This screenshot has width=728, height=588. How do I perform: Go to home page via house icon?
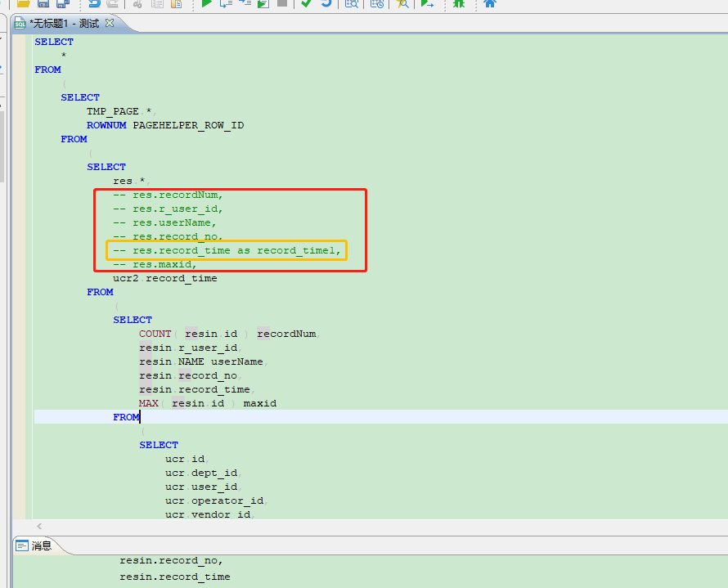(490, 3)
